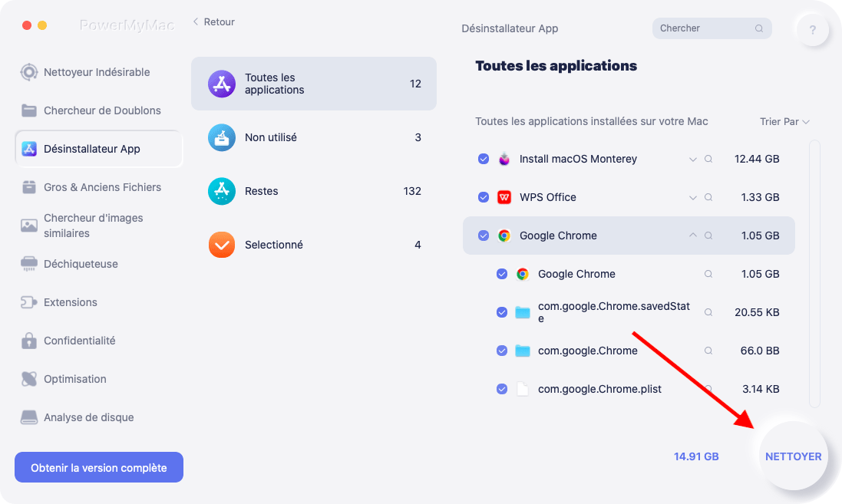Click the WPS Office app icon
Screen dimensions: 842x504
tap(504, 197)
